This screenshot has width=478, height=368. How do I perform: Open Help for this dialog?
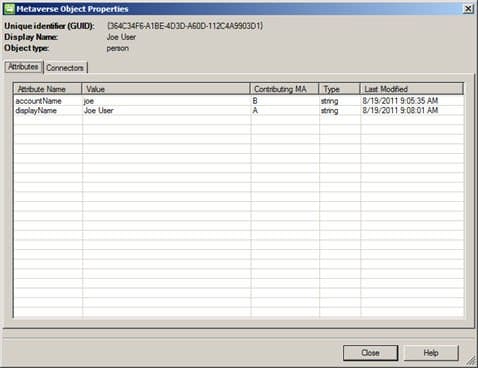431,353
